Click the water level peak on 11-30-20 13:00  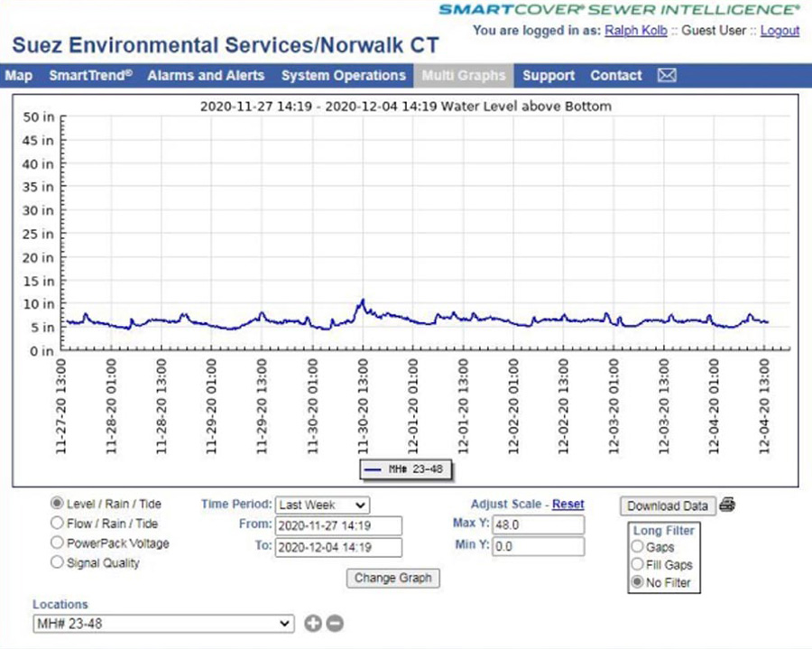(x=363, y=301)
